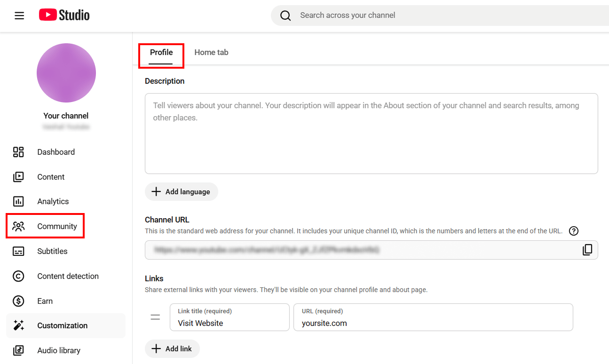Open help for Channel URL
This screenshot has height=364, width=609.
coord(573,231)
